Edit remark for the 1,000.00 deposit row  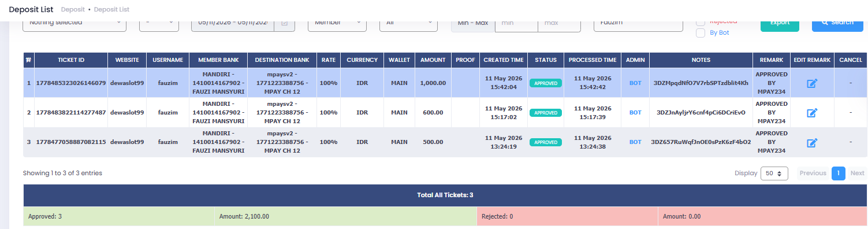812,83
